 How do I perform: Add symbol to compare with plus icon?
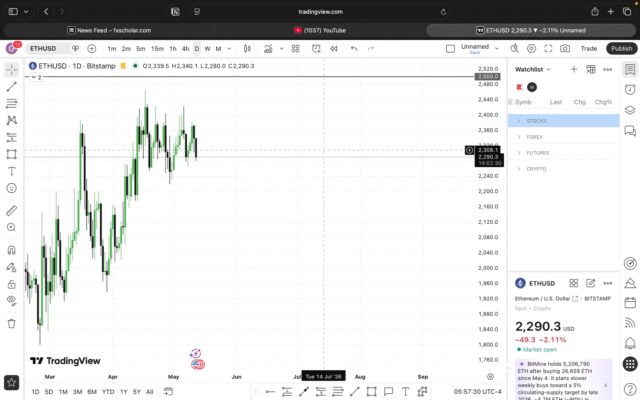92,49
